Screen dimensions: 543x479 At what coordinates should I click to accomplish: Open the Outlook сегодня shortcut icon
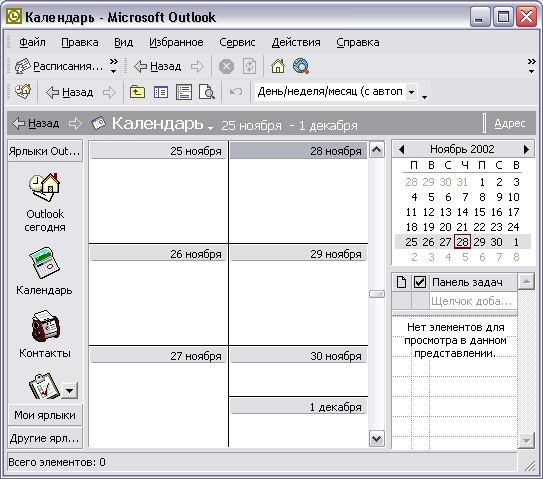pos(45,187)
